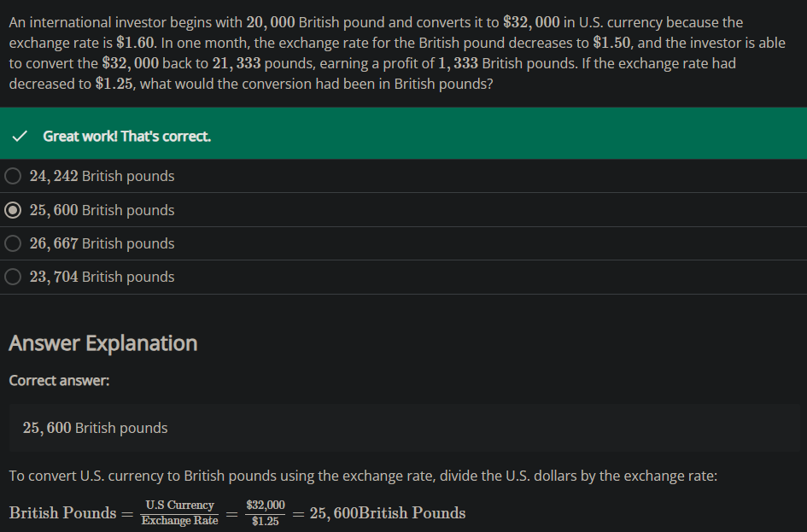Choose the 26,667 British pounds radio option
Screen dimensions: 807x532
(x=13, y=243)
